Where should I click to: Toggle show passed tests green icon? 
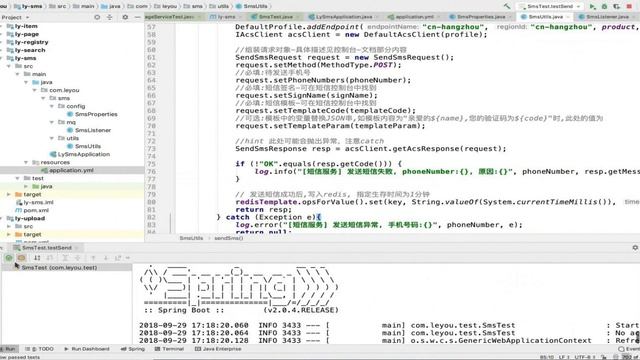9,258
